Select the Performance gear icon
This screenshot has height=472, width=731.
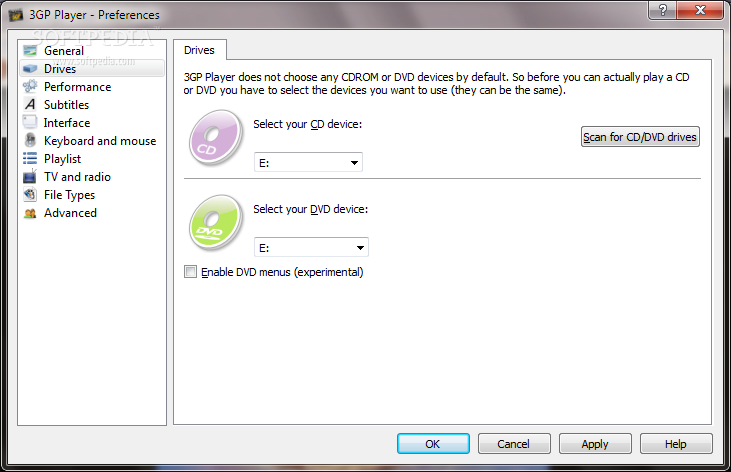(x=30, y=86)
